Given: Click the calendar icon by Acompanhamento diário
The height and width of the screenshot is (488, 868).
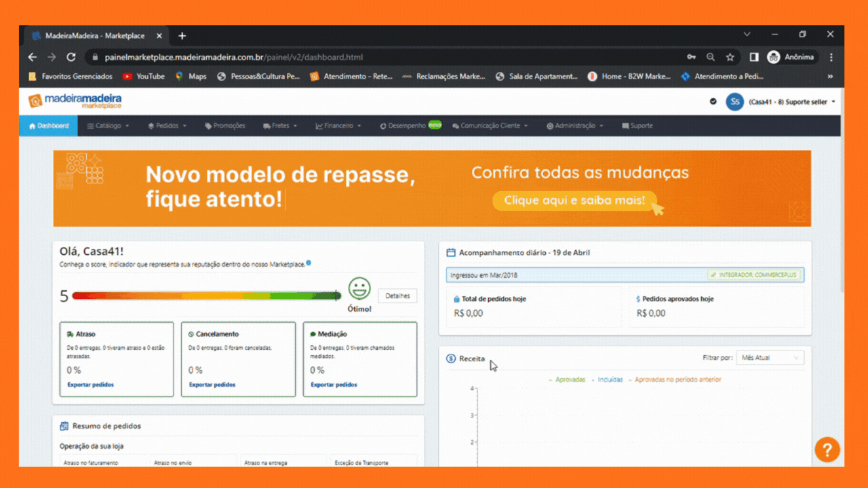Looking at the screenshot, I should point(451,253).
